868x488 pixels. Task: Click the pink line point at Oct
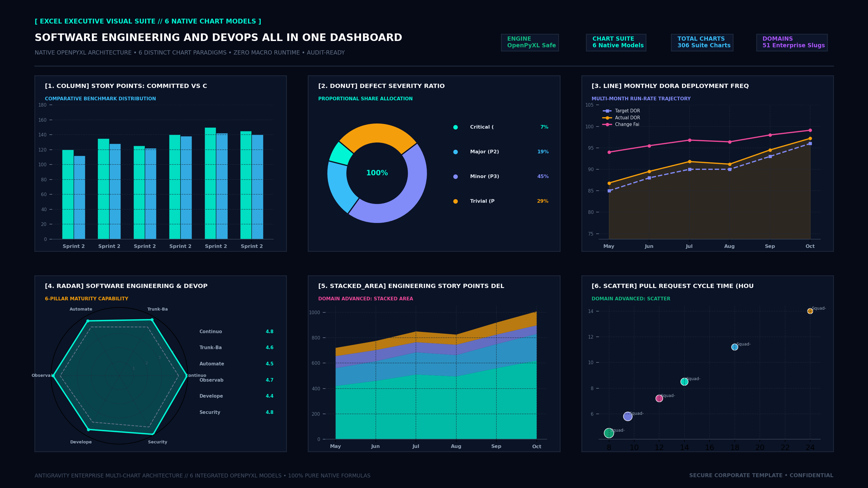(x=810, y=130)
